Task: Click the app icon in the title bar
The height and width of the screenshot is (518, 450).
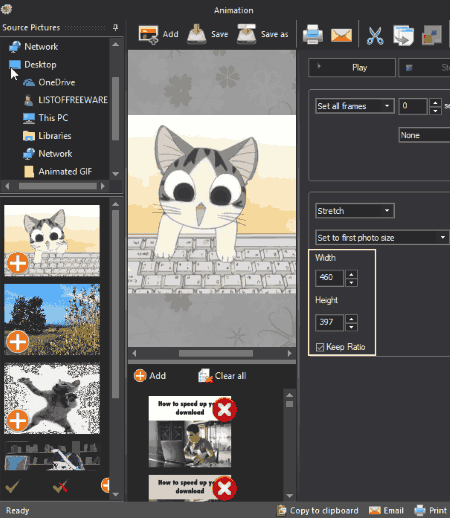Action: [6, 9]
